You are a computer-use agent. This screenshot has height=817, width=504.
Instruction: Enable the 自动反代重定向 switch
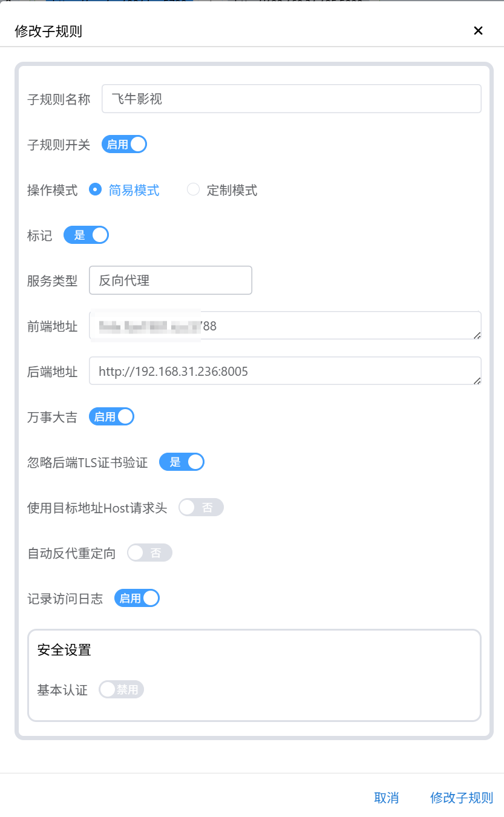[149, 553]
